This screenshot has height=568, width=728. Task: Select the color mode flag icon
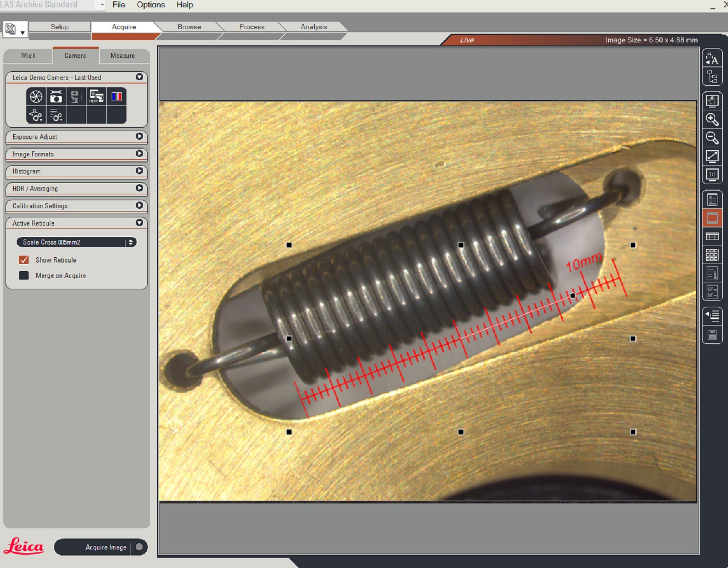(116, 96)
